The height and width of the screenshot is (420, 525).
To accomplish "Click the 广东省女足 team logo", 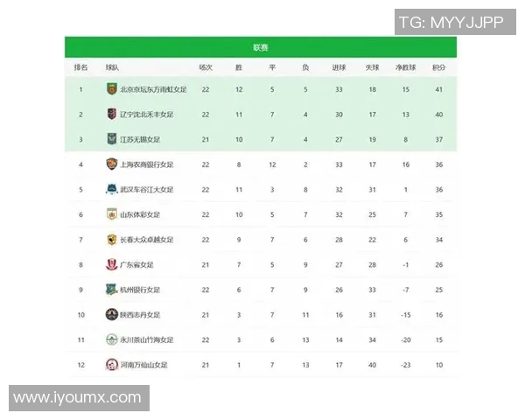I will tap(111, 264).
